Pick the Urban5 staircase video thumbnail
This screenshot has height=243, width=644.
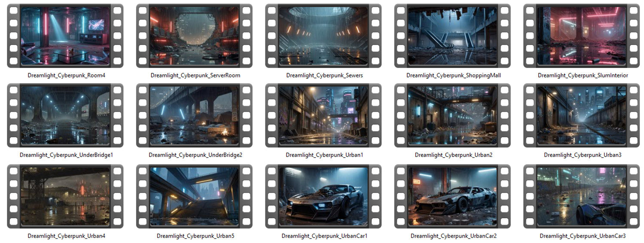(x=194, y=196)
